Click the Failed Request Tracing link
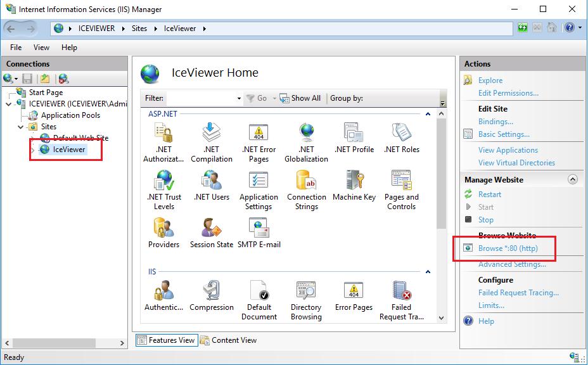 tap(518, 293)
